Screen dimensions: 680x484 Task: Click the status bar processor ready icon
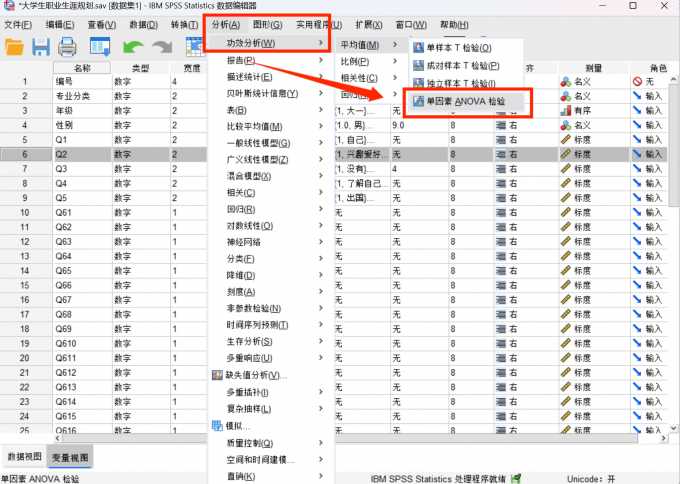click(516, 479)
